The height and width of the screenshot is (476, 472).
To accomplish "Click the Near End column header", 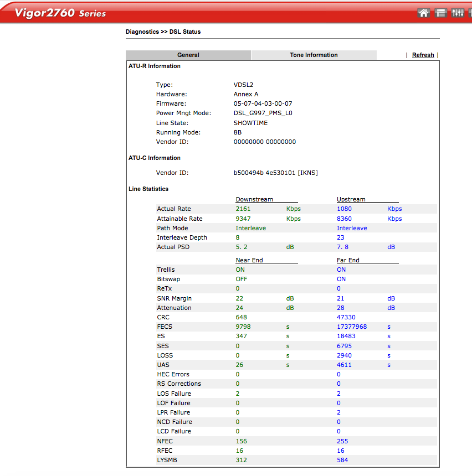I will coord(249,260).
